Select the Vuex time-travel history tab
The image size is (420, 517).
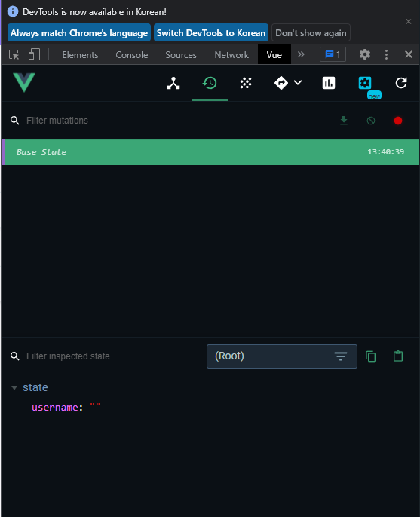210,83
